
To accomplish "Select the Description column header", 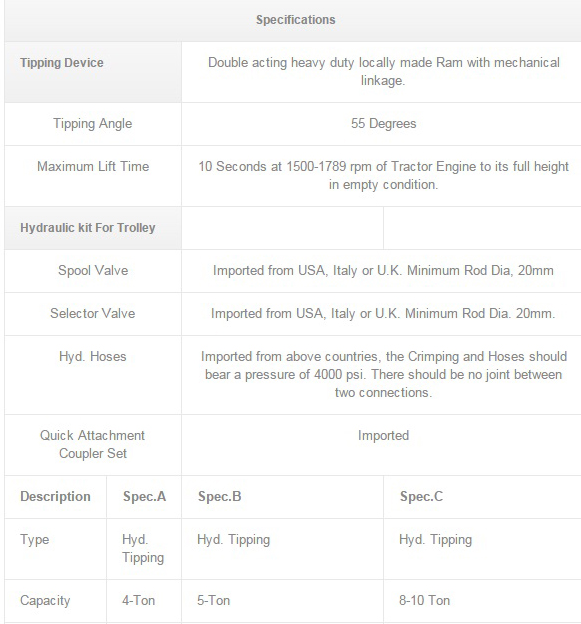I will pyautogui.click(x=55, y=497).
